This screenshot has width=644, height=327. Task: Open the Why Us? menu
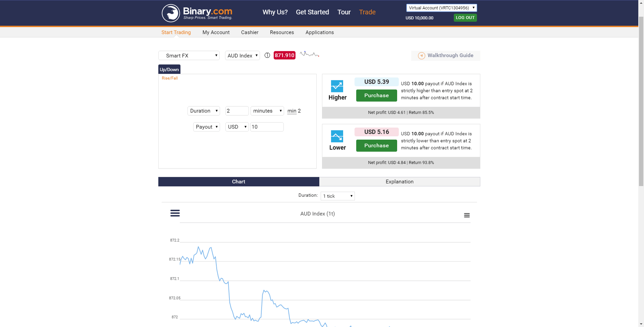[x=275, y=12]
